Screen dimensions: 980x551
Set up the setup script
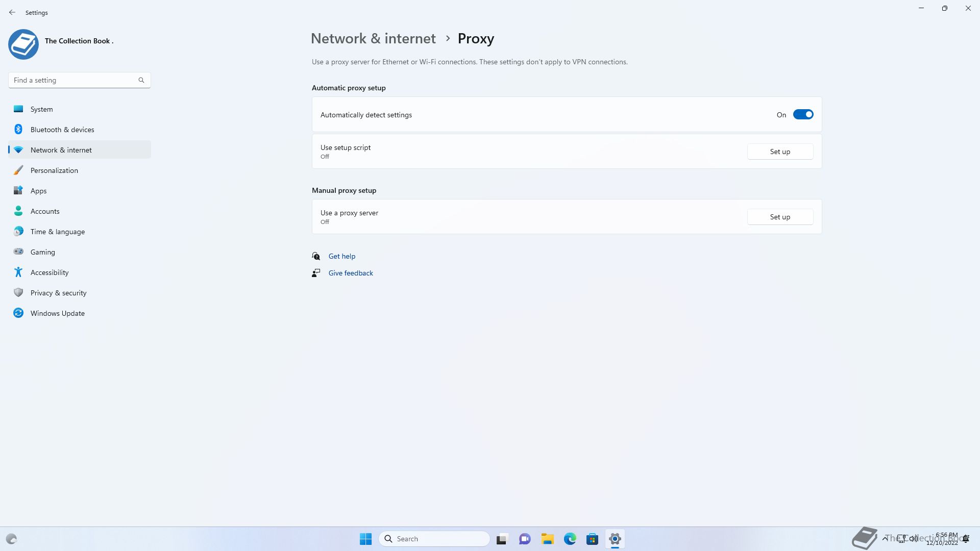(x=780, y=152)
